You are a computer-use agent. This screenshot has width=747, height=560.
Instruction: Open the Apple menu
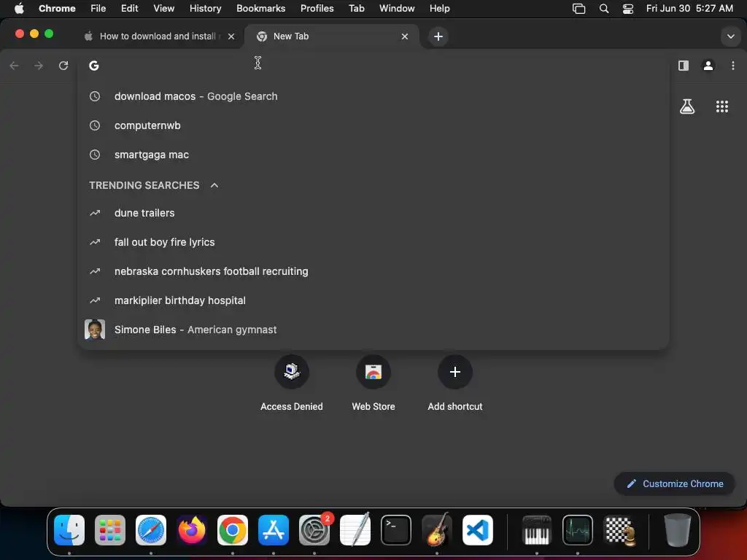pos(19,8)
